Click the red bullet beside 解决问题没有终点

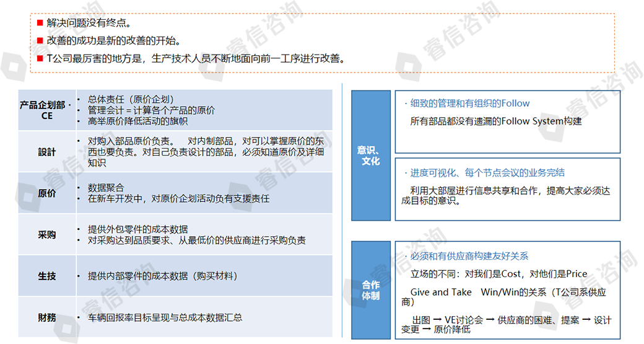pos(40,23)
